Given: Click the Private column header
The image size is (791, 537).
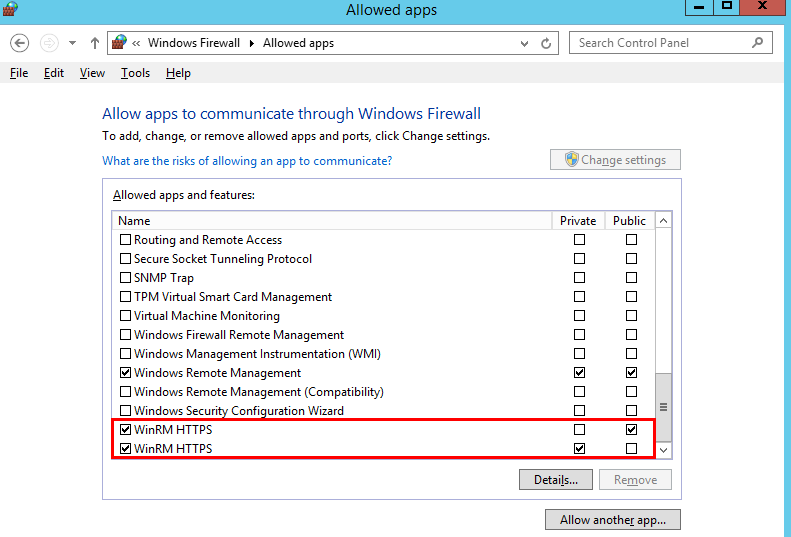Looking at the screenshot, I should click(578, 221).
